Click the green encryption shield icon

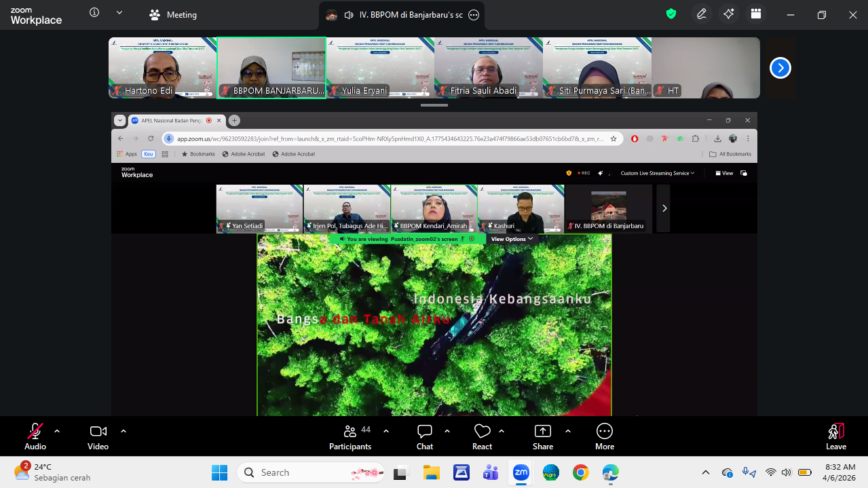671,14
